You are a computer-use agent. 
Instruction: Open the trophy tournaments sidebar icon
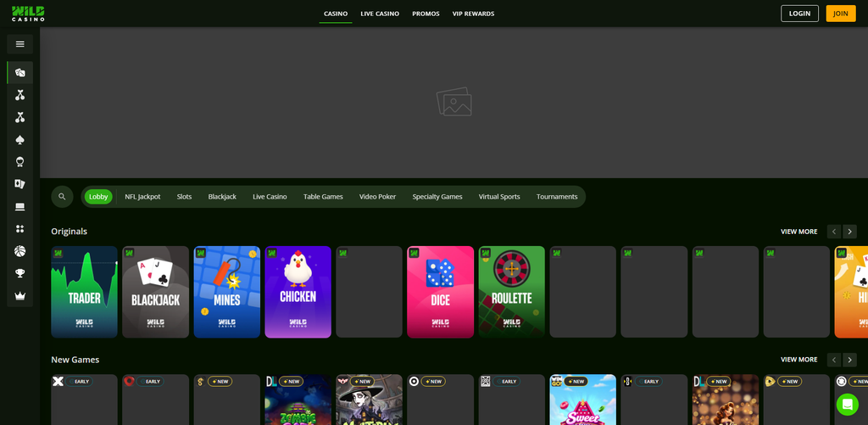(x=20, y=273)
